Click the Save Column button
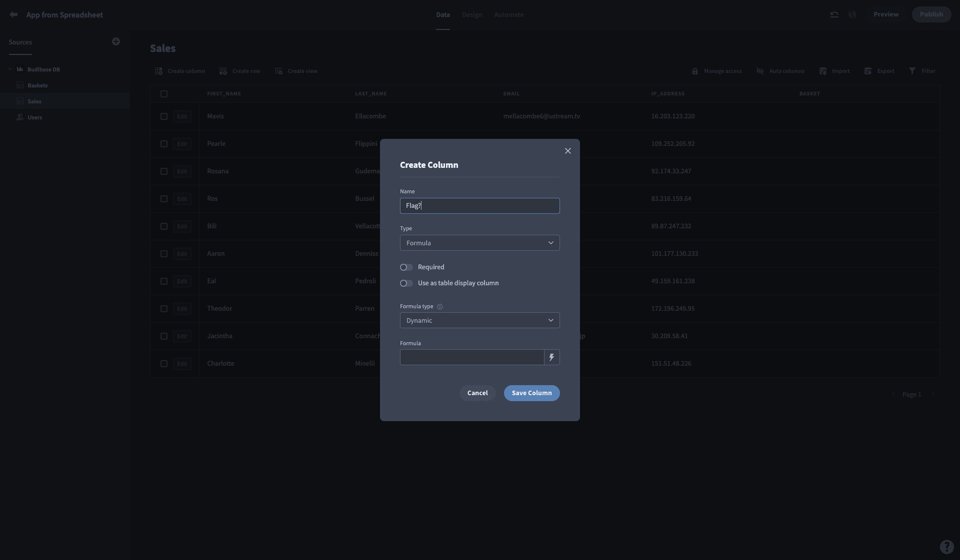Screen dimensions: 960x560 [531, 393]
